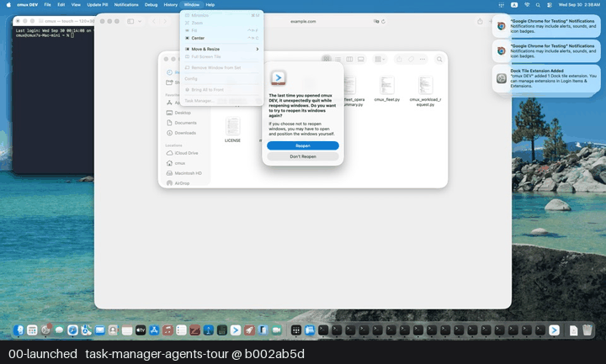The width and height of the screenshot is (606, 364).
Task: Open the browser sidebar dropdown chevron
Action: coord(140,21)
